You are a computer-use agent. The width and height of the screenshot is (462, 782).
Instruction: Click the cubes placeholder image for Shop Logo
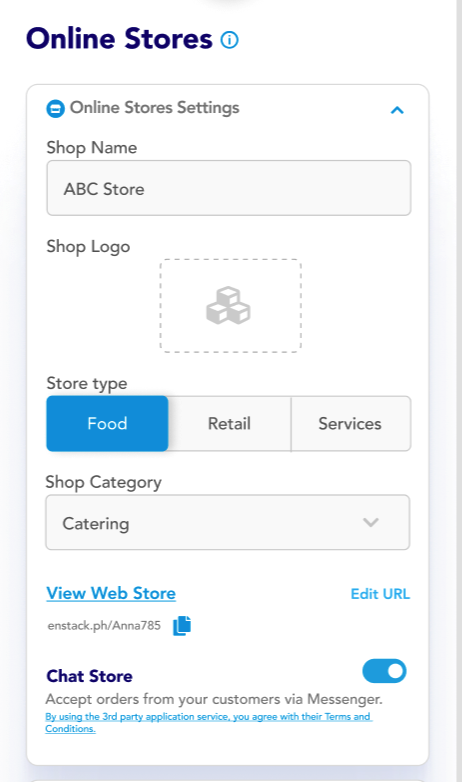click(228, 305)
